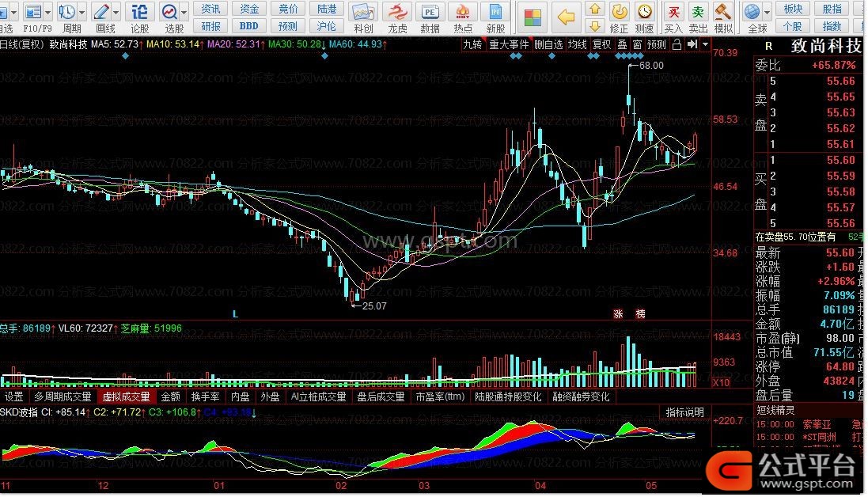Screen dimensions: 868x497
Task: Open the 数据 PE data icon
Action: click(x=430, y=12)
